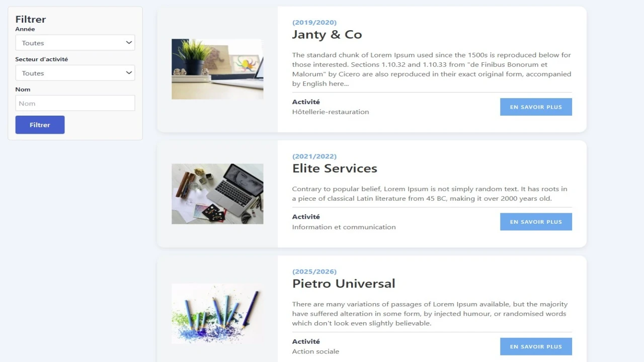
Task: Open Pietro Universal pencils thumbnail
Action: (x=217, y=314)
